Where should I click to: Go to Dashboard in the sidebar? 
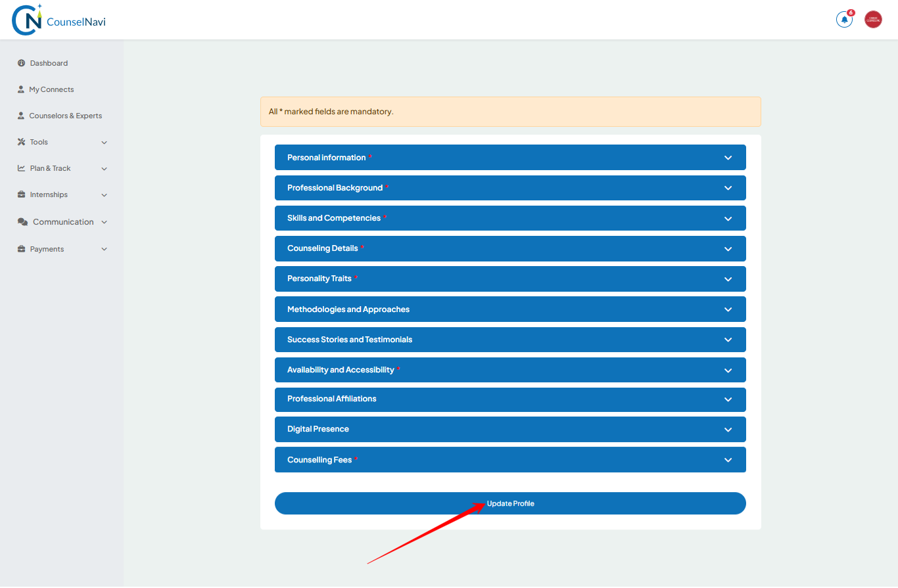[49, 63]
